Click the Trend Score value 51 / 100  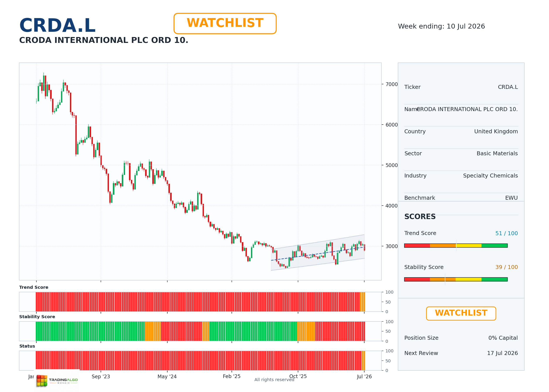pos(507,233)
